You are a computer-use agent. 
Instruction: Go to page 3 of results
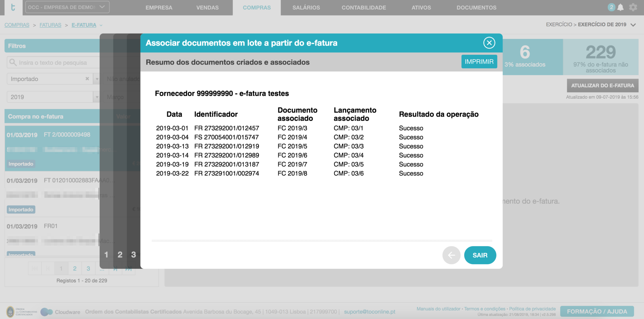coord(88,268)
